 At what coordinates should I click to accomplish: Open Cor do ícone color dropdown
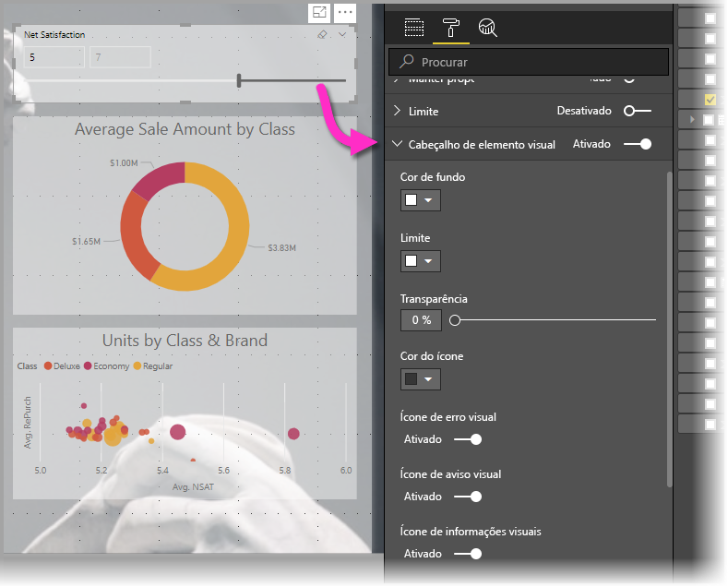[420, 379]
